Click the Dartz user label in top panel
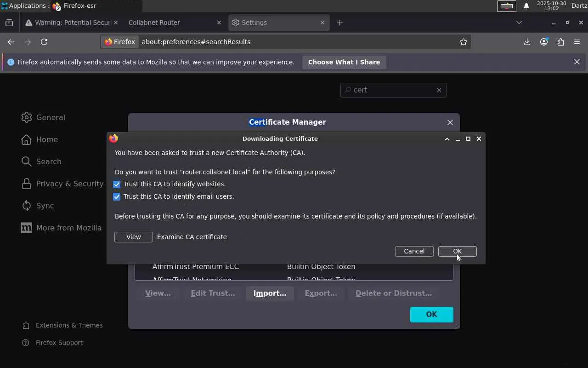Screen dimensions: 588x368 579,6
